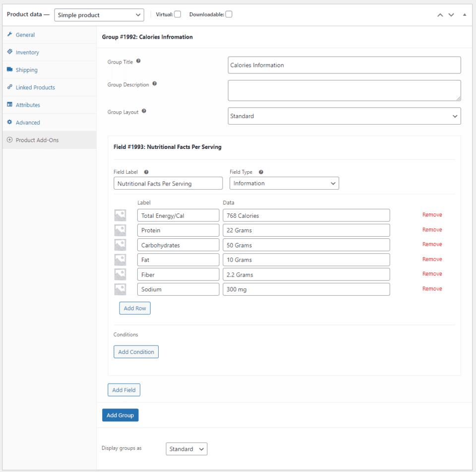Screen dimensions: 476x472
Task: Remove the Sodium row
Action: (x=432, y=288)
